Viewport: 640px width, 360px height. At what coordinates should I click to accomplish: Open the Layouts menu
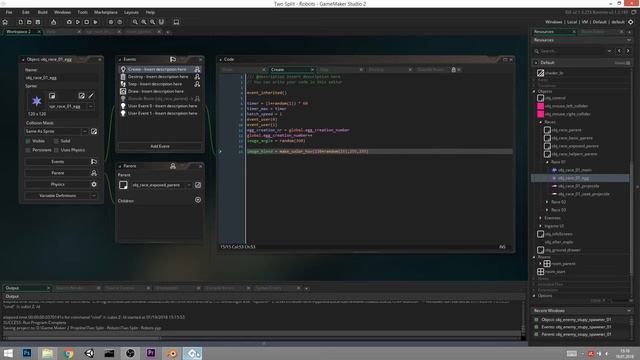pyautogui.click(x=131, y=12)
